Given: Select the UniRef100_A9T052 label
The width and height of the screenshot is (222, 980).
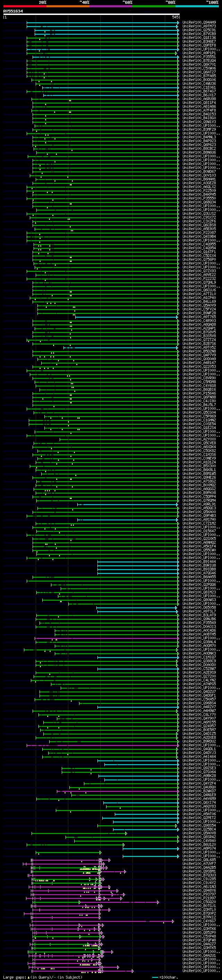Looking at the screenshot, I should 199,347.
